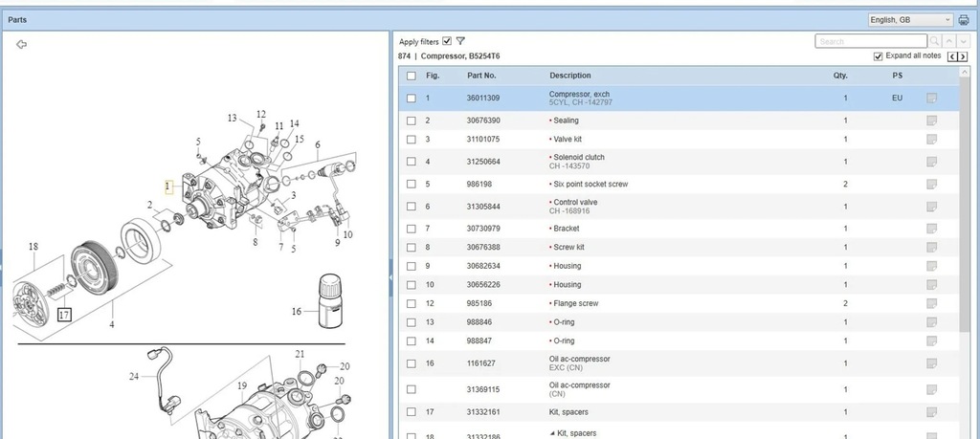Screen dimensions: 980x439
Task: Uncheck Expand all notes
Action: click(x=879, y=56)
